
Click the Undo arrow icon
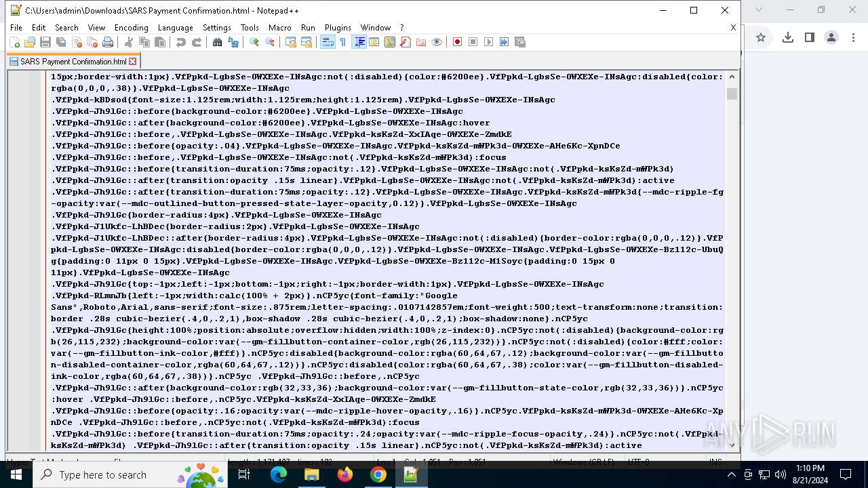pos(181,42)
